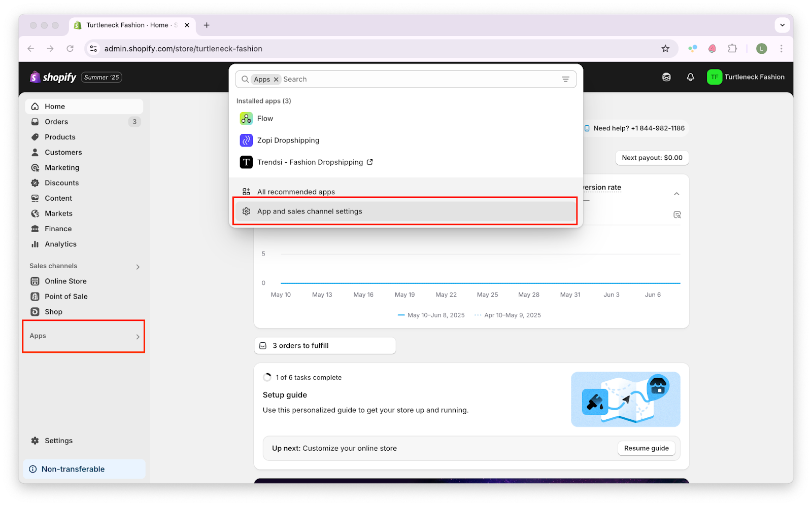Open the notifications bell icon

coord(690,77)
